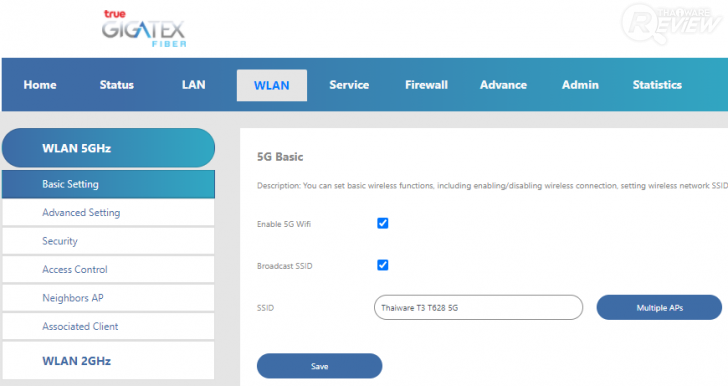Viewport: 728px width, 386px height.
Task: Click the Enable 5G Wifi label
Action: coord(284,224)
